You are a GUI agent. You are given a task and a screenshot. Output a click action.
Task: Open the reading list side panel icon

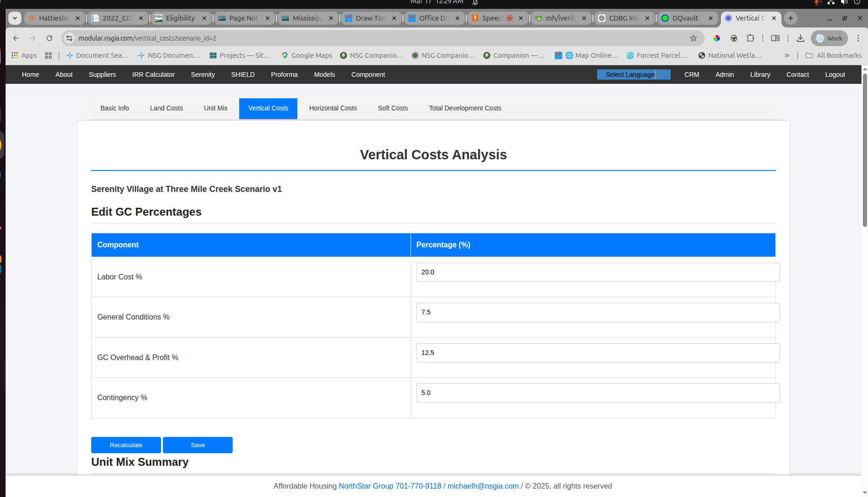point(775,38)
